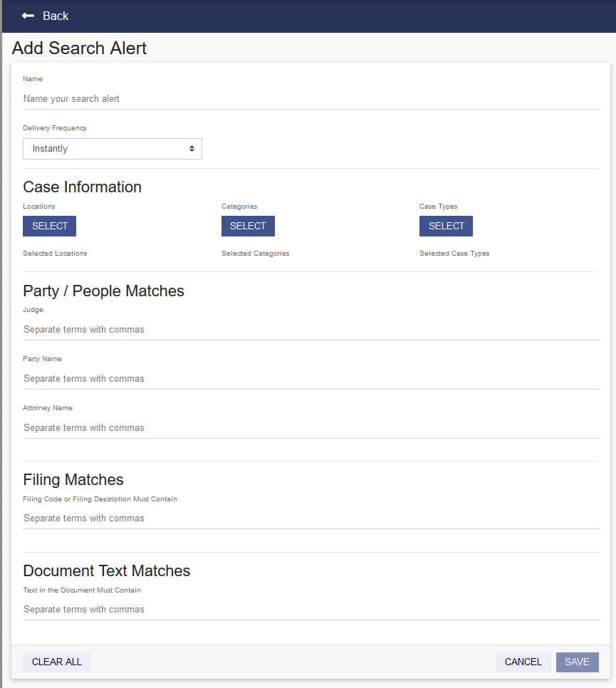Click the back arrow icon

(x=27, y=16)
